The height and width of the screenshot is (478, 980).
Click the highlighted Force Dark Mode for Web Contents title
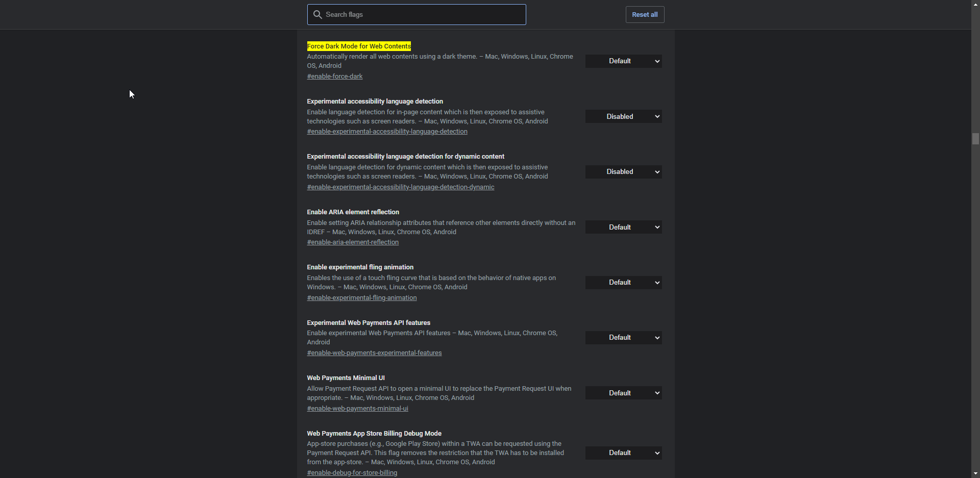(359, 46)
